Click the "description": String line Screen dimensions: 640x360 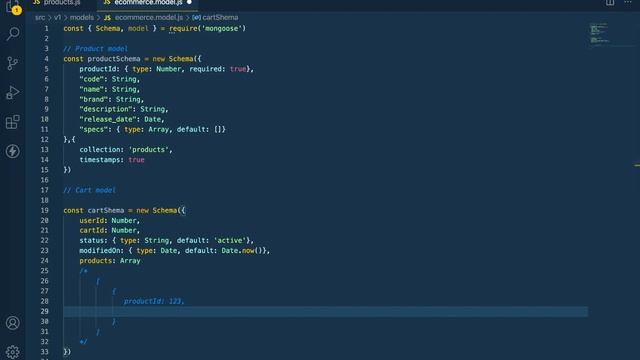click(124, 109)
